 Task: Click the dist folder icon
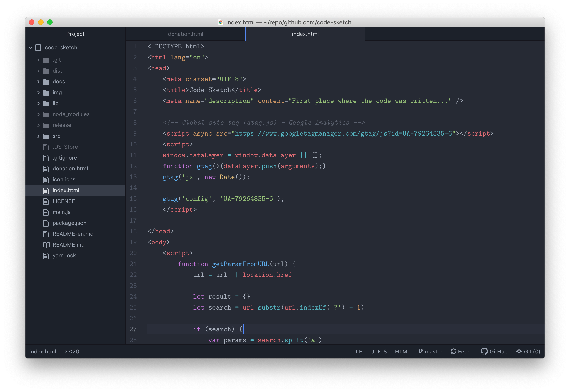coord(46,71)
